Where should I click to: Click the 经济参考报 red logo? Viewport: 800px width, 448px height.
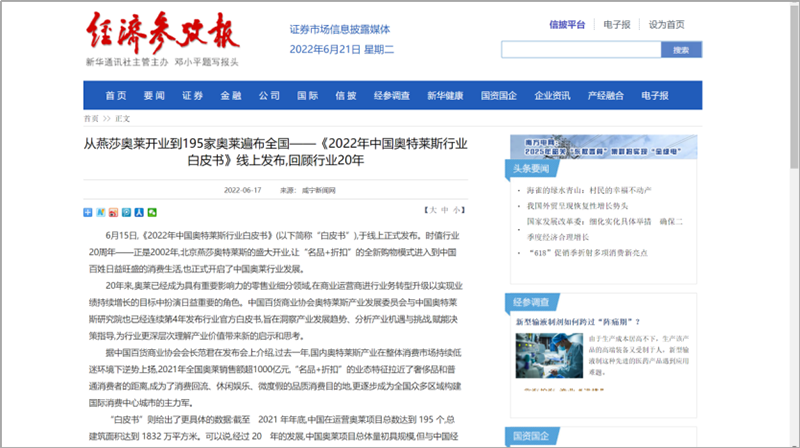point(163,35)
